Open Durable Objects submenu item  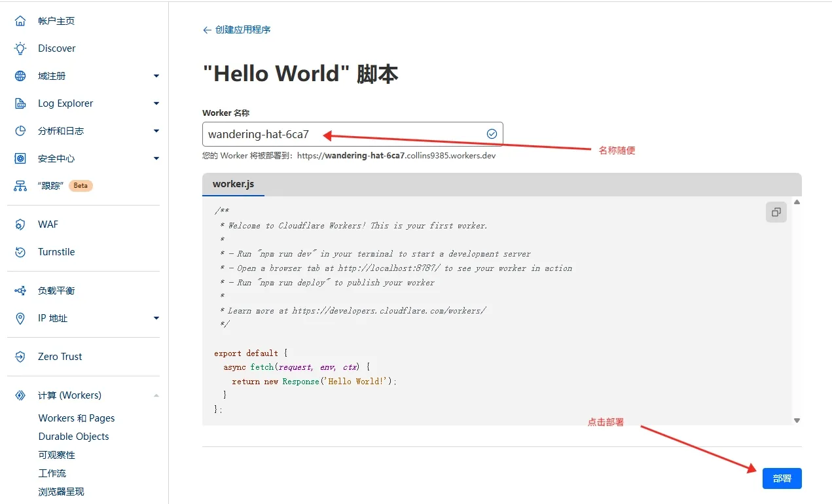coord(74,437)
